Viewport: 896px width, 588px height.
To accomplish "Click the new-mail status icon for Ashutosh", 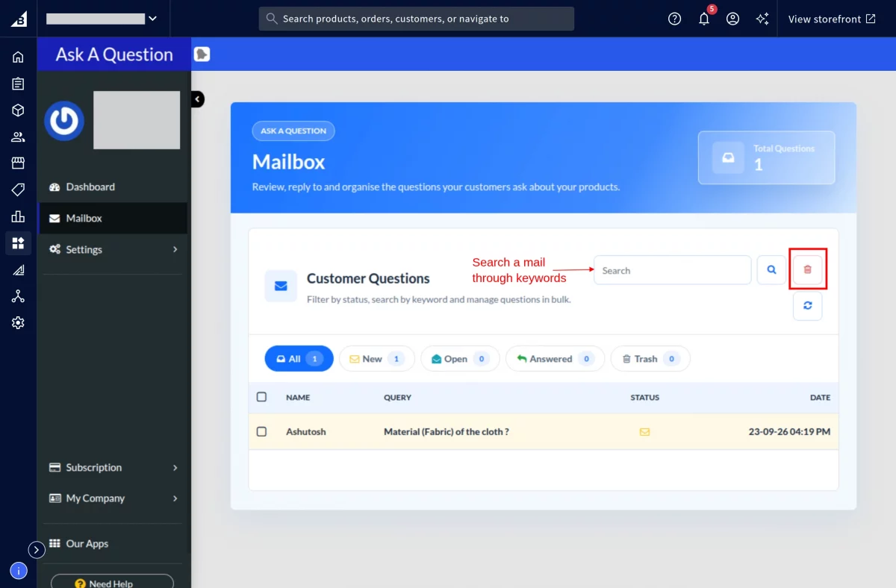I will (x=644, y=431).
